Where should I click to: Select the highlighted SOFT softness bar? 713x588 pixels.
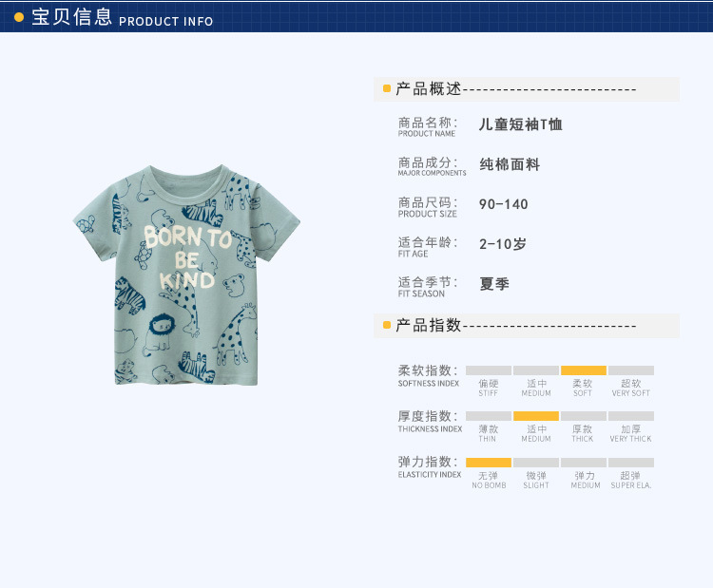584,370
